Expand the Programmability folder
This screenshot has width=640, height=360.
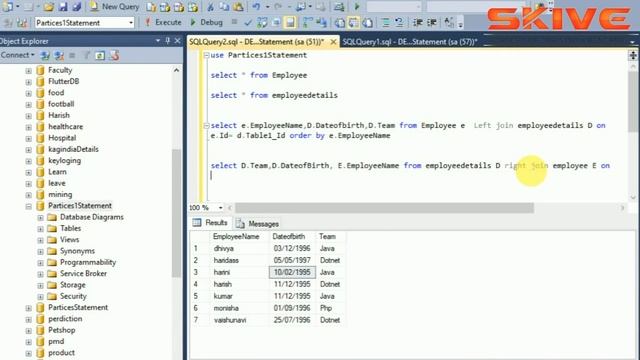click(x=40, y=263)
